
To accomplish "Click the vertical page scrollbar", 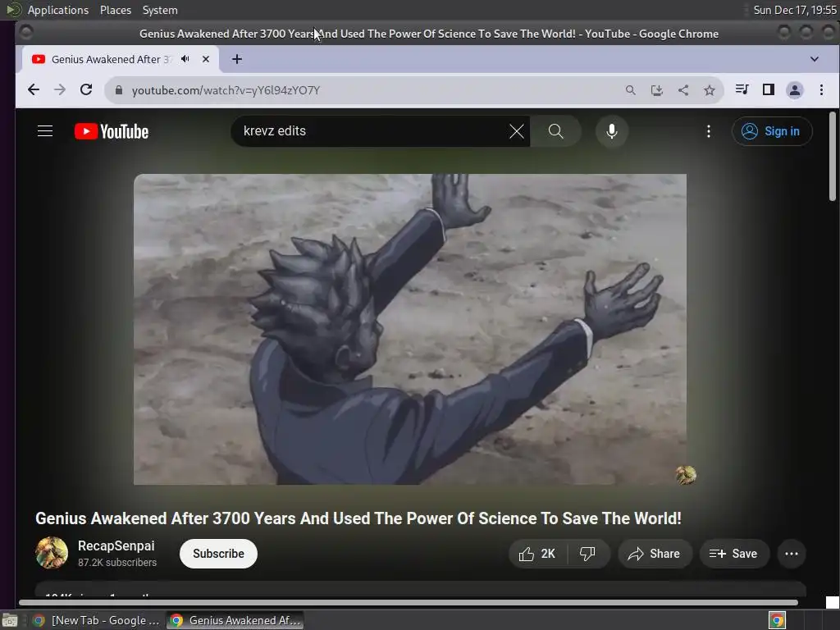I will coord(832,157).
